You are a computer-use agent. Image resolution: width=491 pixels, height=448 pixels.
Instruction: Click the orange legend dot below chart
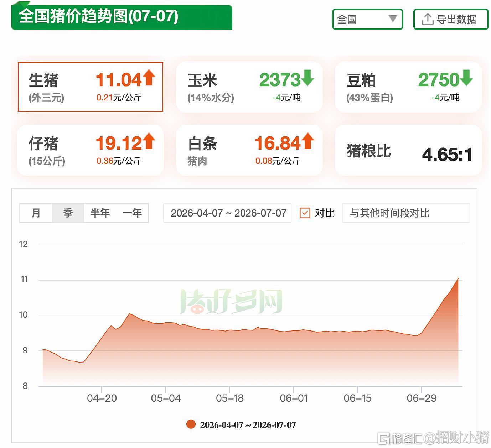[191, 424]
